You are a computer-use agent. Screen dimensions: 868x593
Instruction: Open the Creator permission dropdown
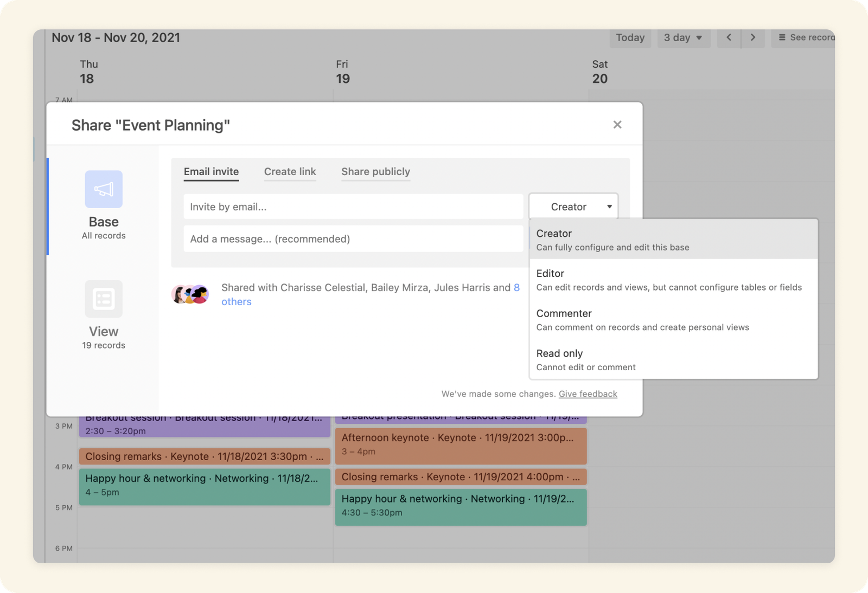coord(573,207)
